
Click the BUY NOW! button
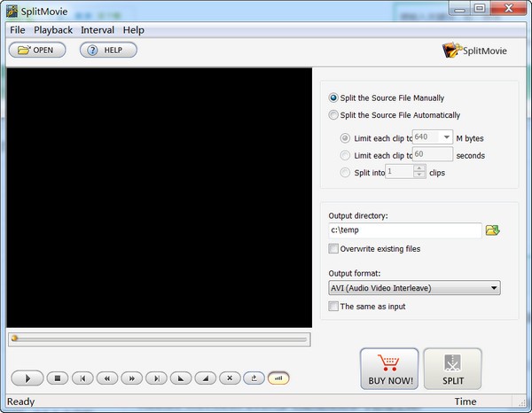point(388,369)
